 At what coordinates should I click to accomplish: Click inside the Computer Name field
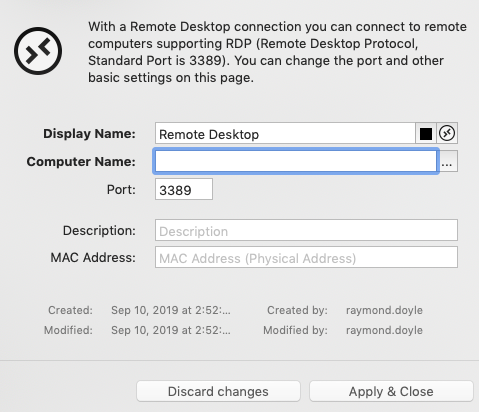(296, 161)
